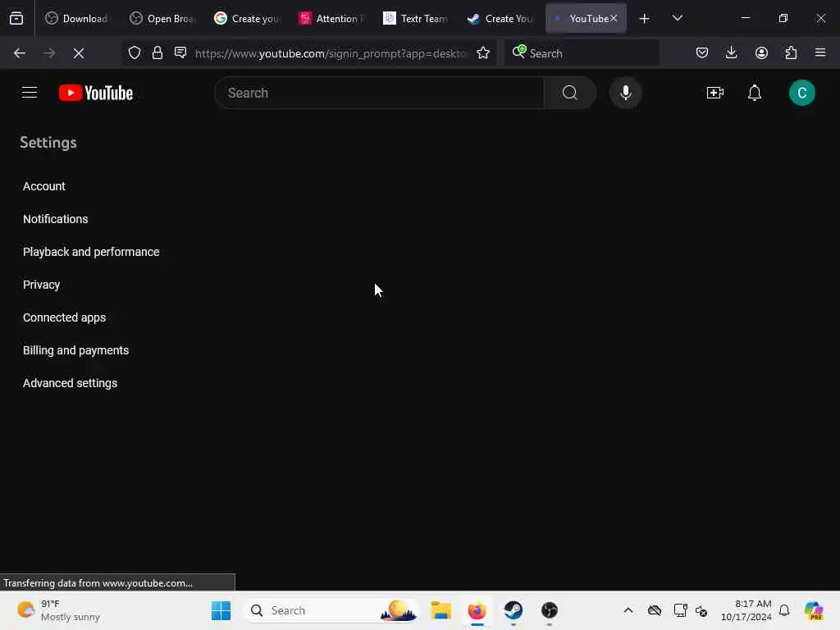Image resolution: width=840 pixels, height=630 pixels.
Task: List all tabs dropdown arrow
Action: (x=677, y=19)
